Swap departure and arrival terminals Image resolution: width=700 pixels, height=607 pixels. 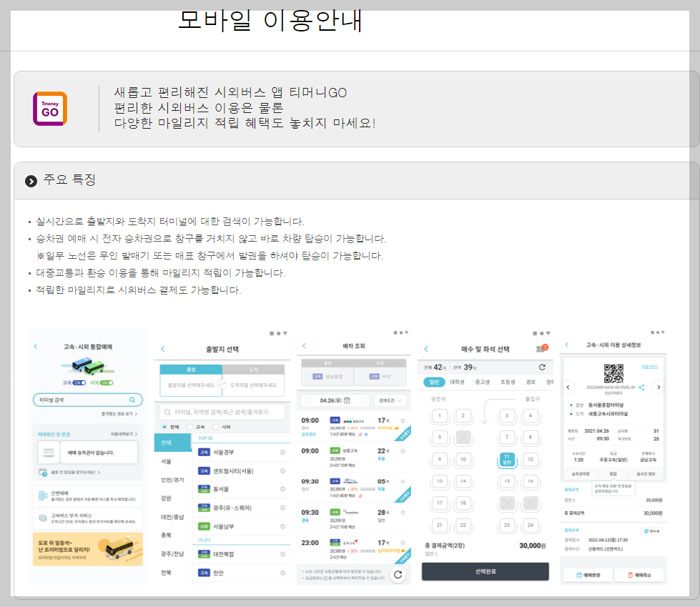point(222,384)
